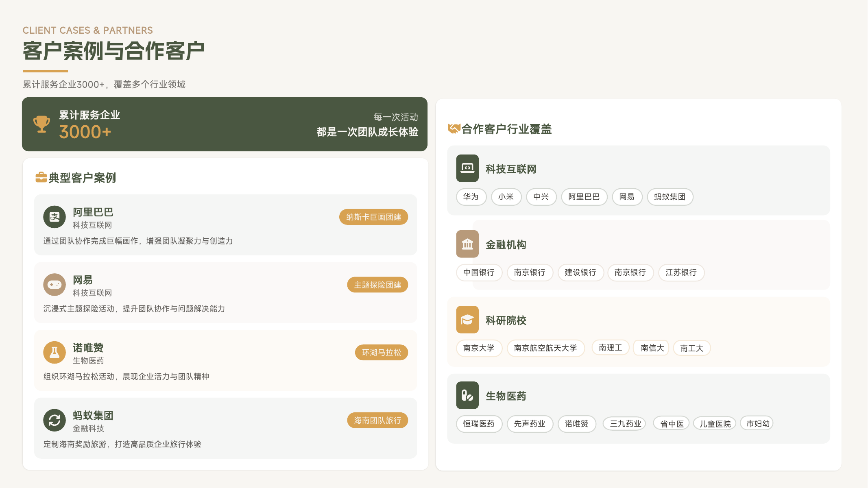
Task: Click description 定制海南奖励旅游，打造高品质企业旅行体验
Action: [x=122, y=444]
